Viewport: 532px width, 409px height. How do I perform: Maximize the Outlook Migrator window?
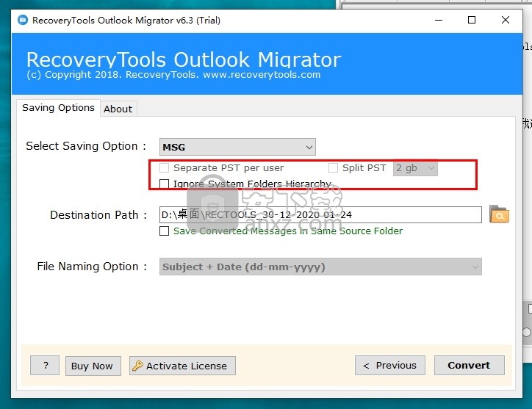pyautogui.click(x=472, y=21)
